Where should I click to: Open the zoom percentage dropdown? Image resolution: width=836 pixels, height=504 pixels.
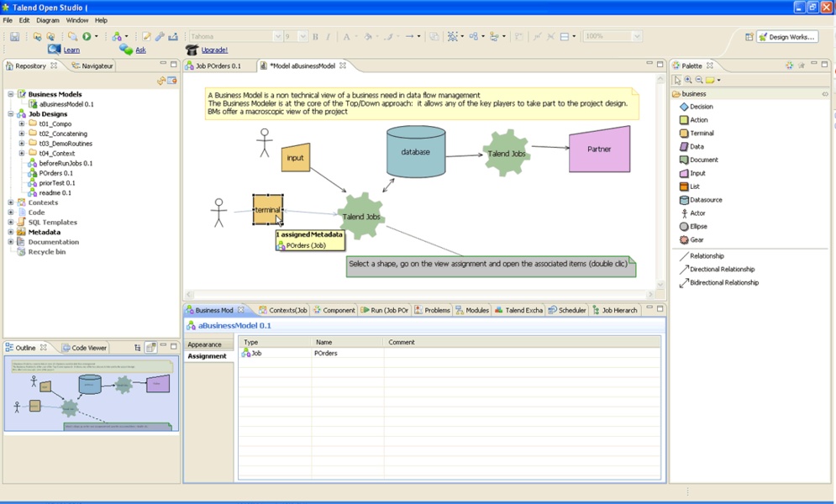point(636,37)
